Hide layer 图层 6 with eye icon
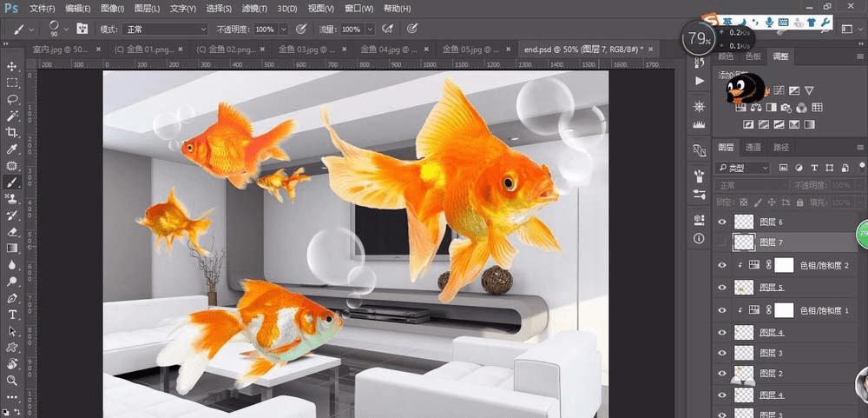868x418 pixels. pyautogui.click(x=721, y=222)
